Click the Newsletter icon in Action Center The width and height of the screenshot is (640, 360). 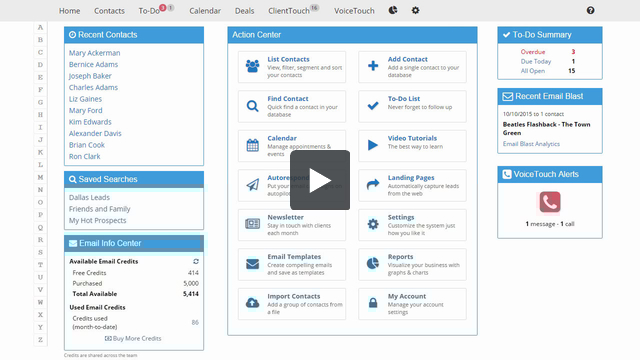coord(252,224)
